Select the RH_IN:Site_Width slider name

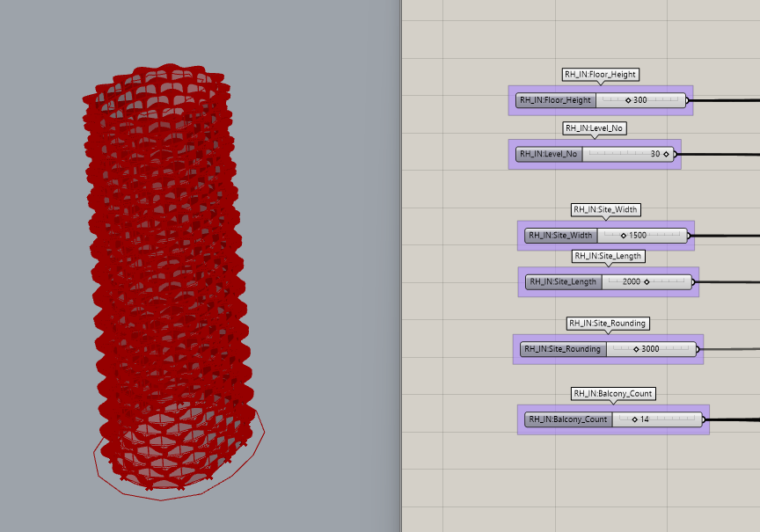561,236
